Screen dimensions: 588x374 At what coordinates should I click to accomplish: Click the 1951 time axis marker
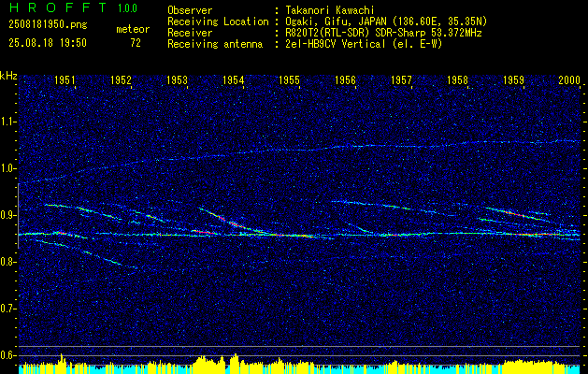click(65, 80)
